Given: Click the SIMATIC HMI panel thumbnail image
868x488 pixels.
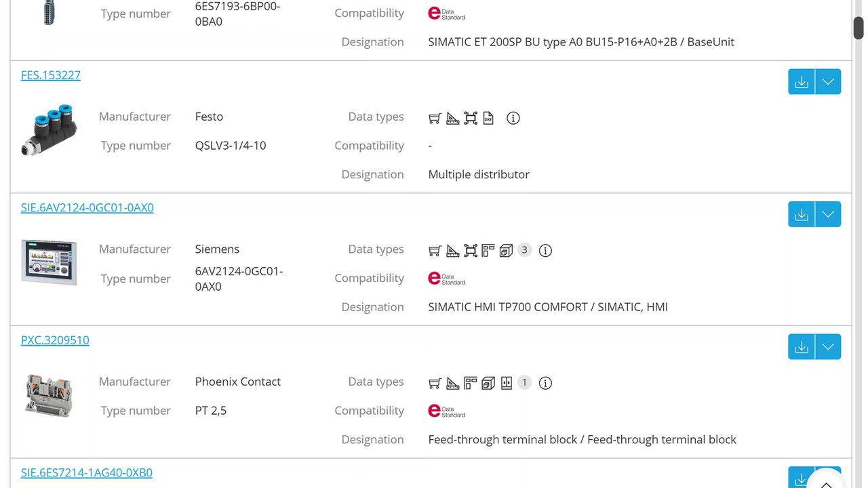Looking at the screenshot, I should tap(49, 263).
